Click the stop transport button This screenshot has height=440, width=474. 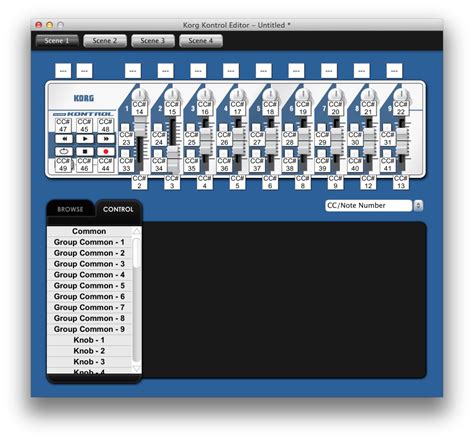(x=85, y=151)
